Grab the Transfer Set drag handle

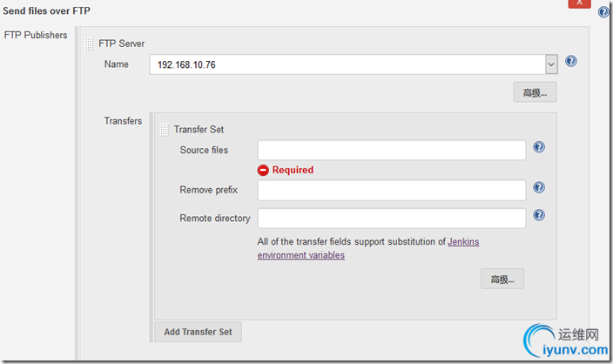coord(165,130)
